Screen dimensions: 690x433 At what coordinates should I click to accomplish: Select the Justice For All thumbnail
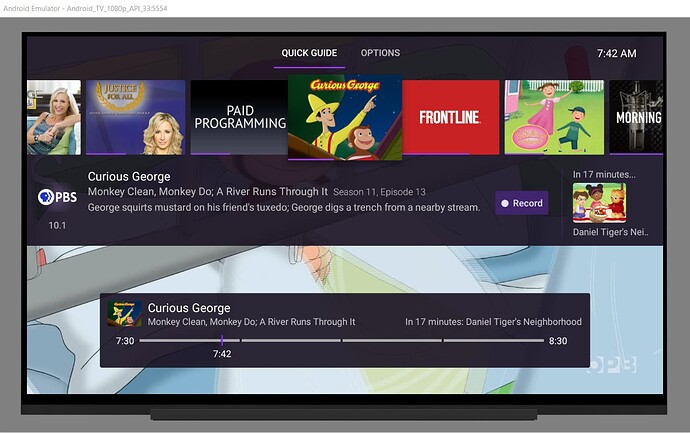135,117
